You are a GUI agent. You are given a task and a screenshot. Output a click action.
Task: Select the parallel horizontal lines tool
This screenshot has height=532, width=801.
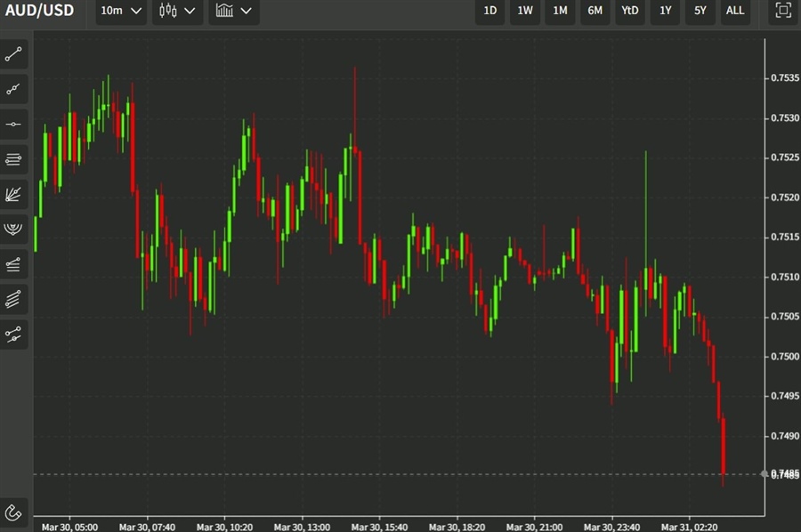pyautogui.click(x=13, y=159)
